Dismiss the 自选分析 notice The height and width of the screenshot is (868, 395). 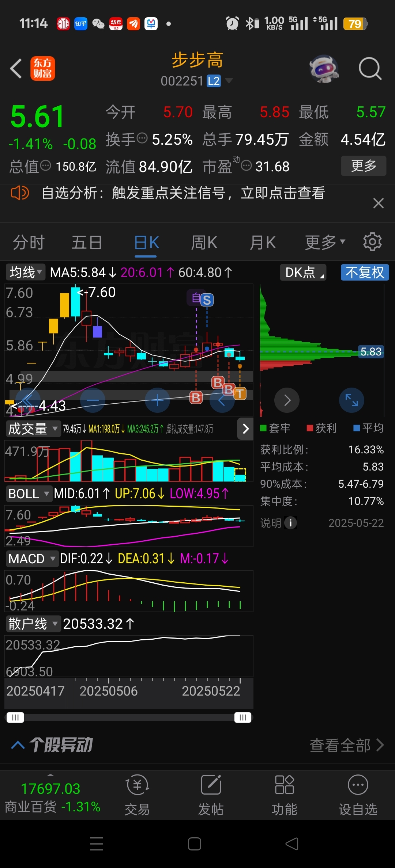378,203
